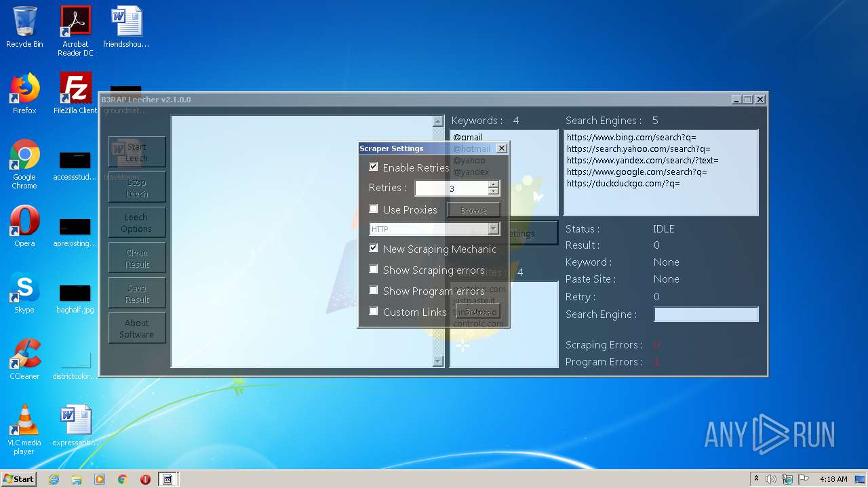This screenshot has width=868, height=488.
Task: Enable the Custom Links checkbox
Action: click(374, 311)
